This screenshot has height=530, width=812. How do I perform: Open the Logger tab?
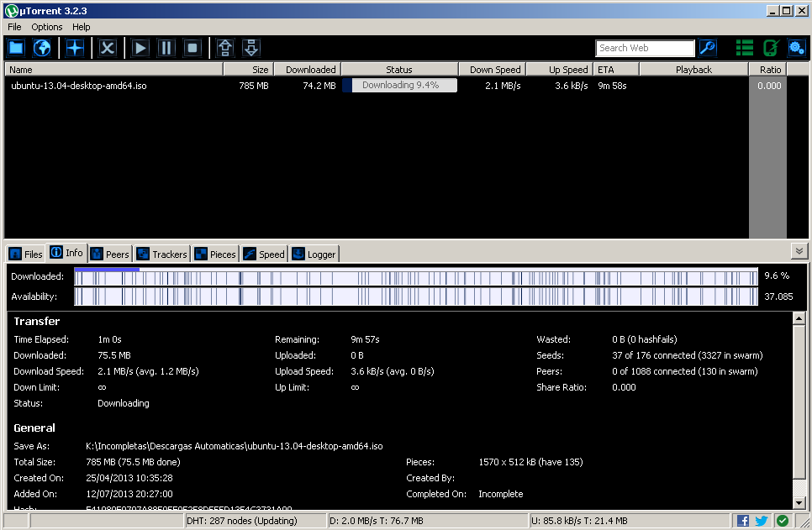[314, 255]
